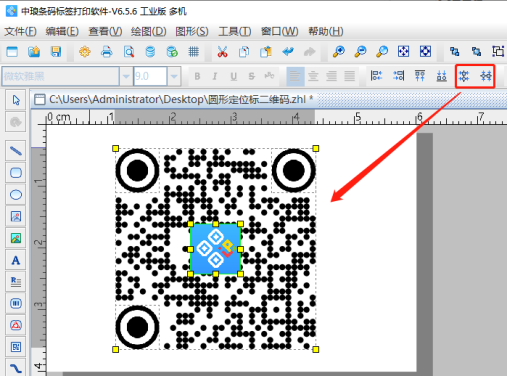
Task: Toggle underline text formatting
Action: [x=233, y=76]
